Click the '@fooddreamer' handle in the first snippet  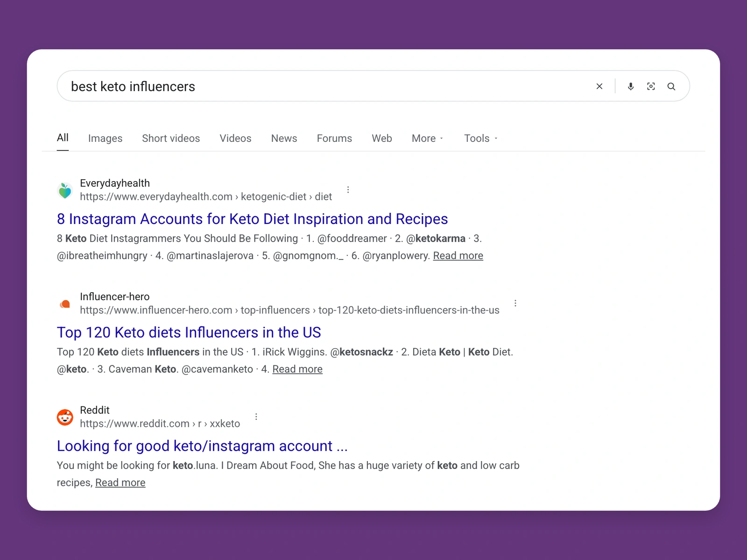point(352,238)
